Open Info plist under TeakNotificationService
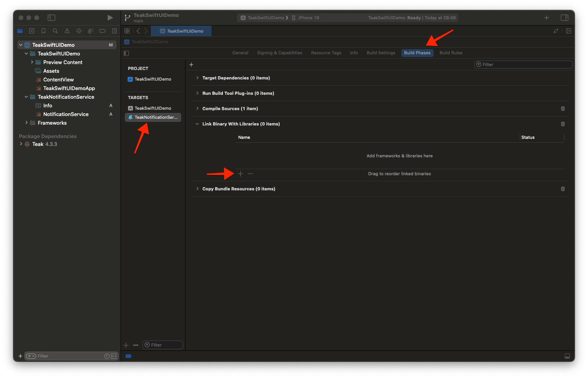 [x=48, y=106]
